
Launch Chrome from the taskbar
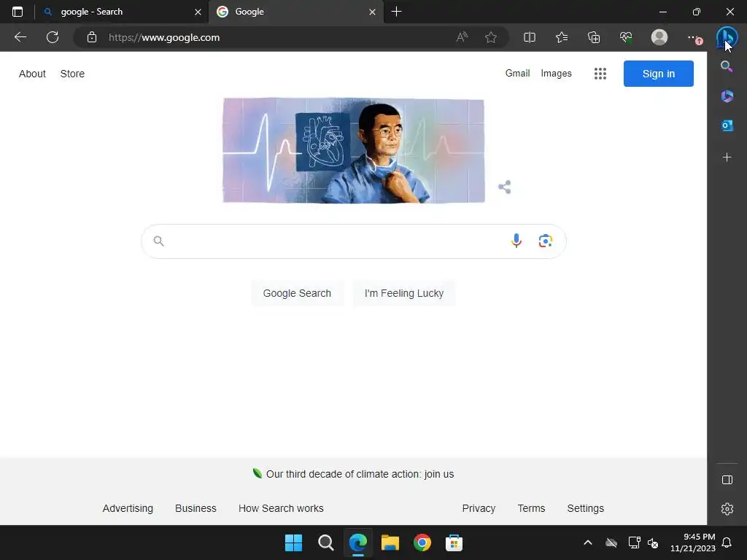(422, 542)
